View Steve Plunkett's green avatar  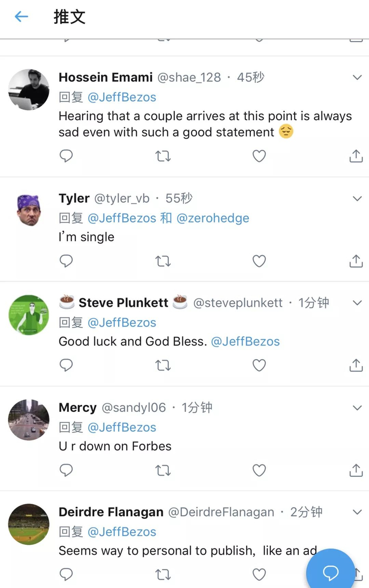click(29, 315)
